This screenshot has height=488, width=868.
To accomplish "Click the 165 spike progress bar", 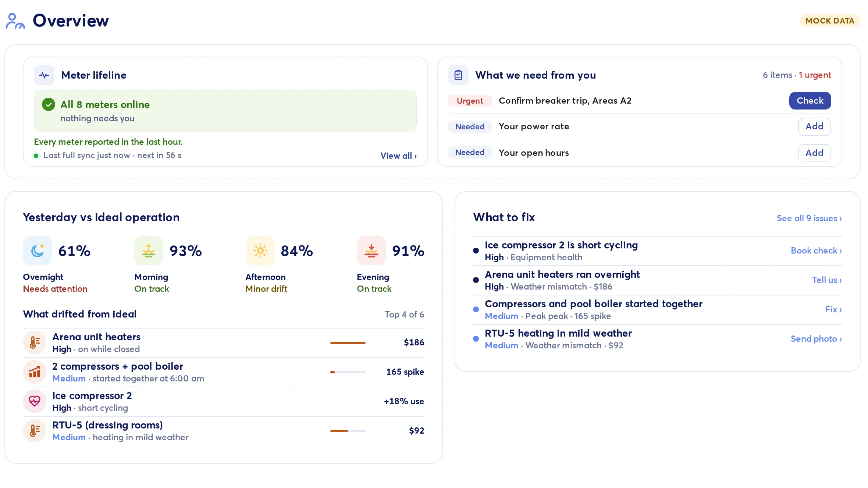I will tap(348, 372).
